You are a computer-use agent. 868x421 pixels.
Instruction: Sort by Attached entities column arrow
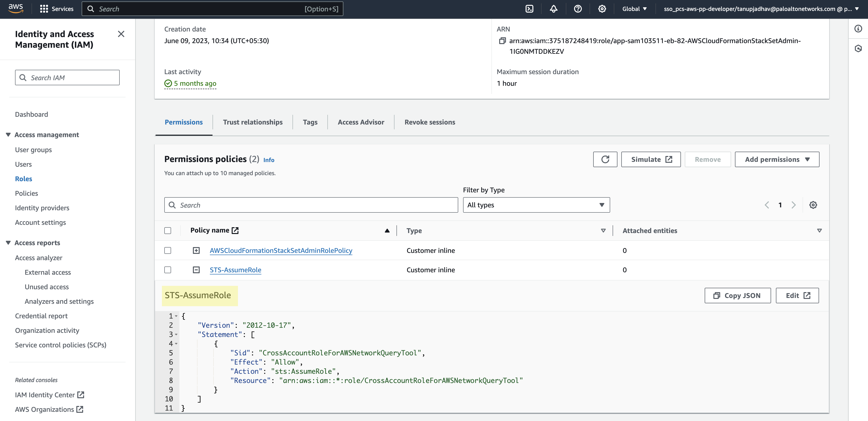[x=820, y=230]
